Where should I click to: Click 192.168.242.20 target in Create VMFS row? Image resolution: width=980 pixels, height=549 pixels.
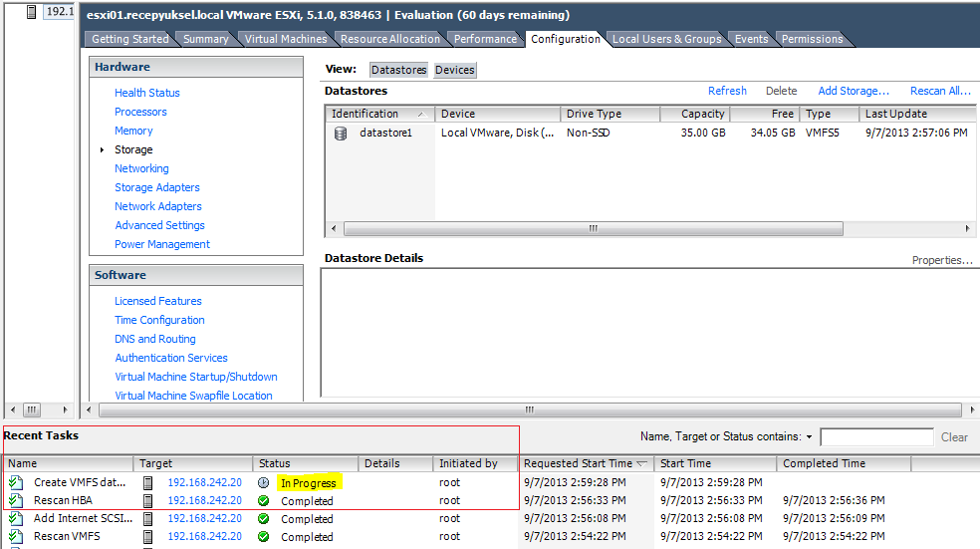pos(204,482)
